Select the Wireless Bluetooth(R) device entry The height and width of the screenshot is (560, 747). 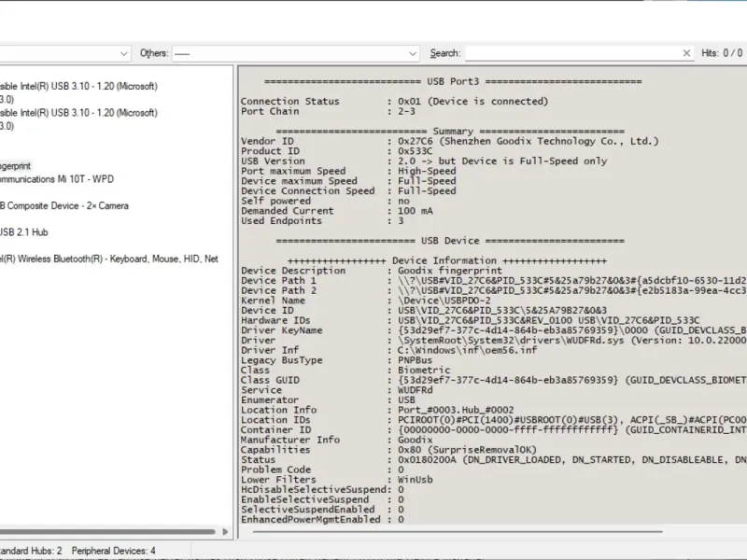coord(109,259)
